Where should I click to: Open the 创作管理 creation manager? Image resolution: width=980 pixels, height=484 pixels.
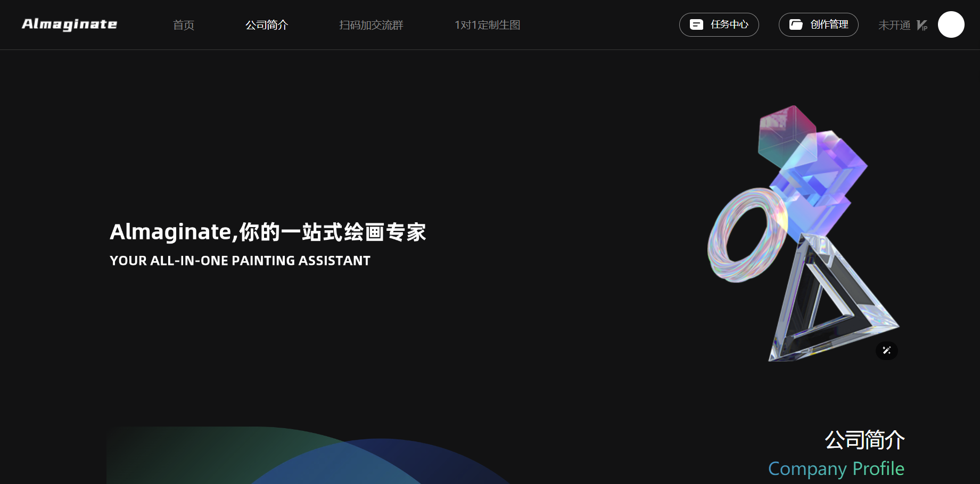pyautogui.click(x=819, y=24)
